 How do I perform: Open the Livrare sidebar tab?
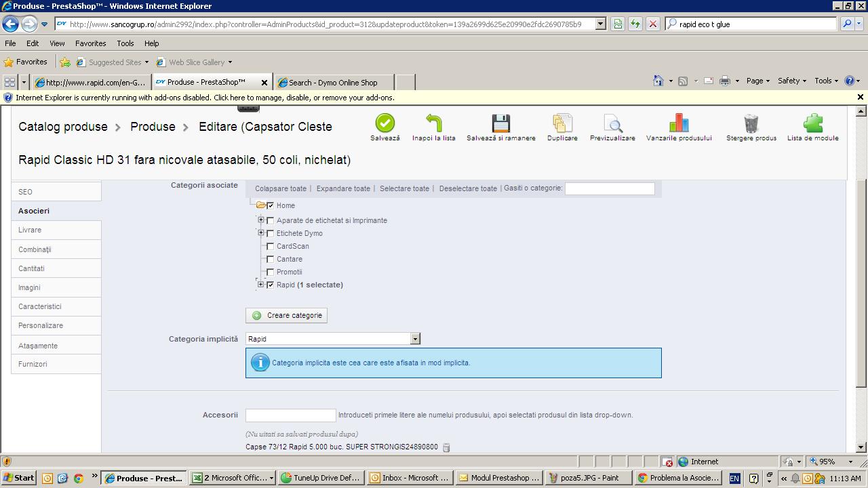(x=56, y=230)
